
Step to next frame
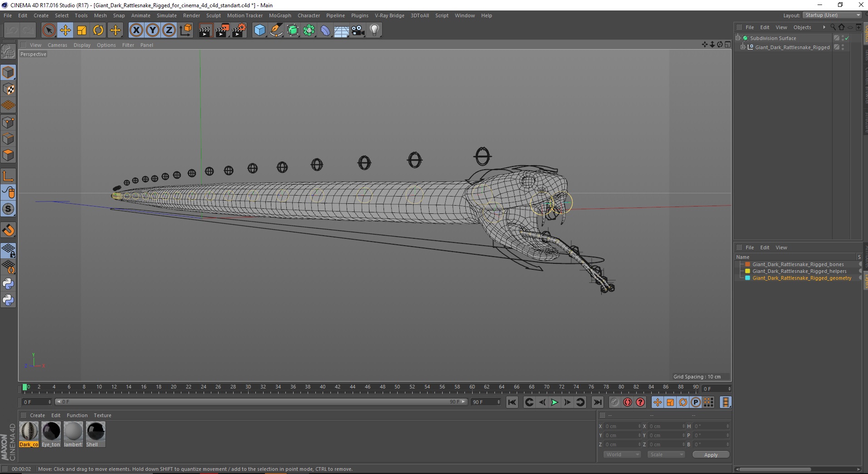click(567, 402)
